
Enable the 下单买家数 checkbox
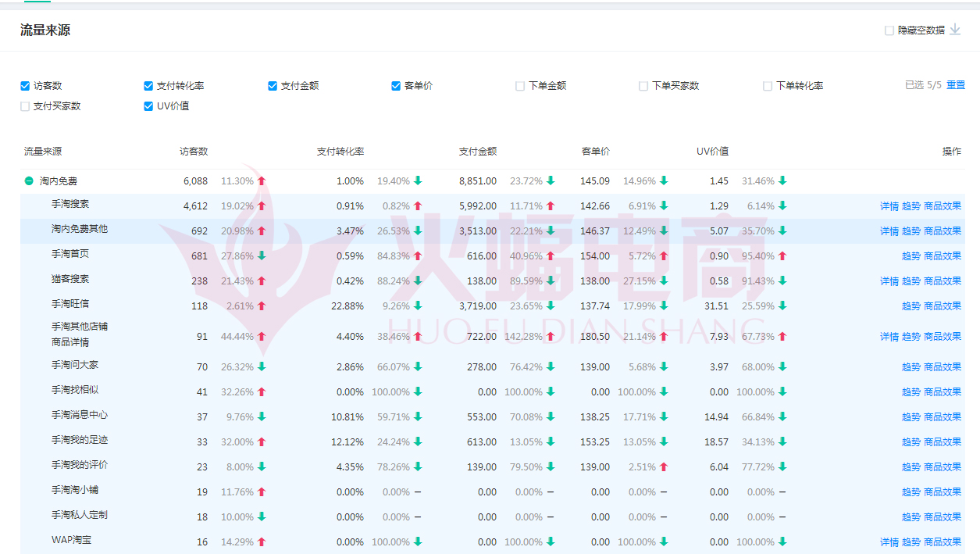[x=643, y=86]
